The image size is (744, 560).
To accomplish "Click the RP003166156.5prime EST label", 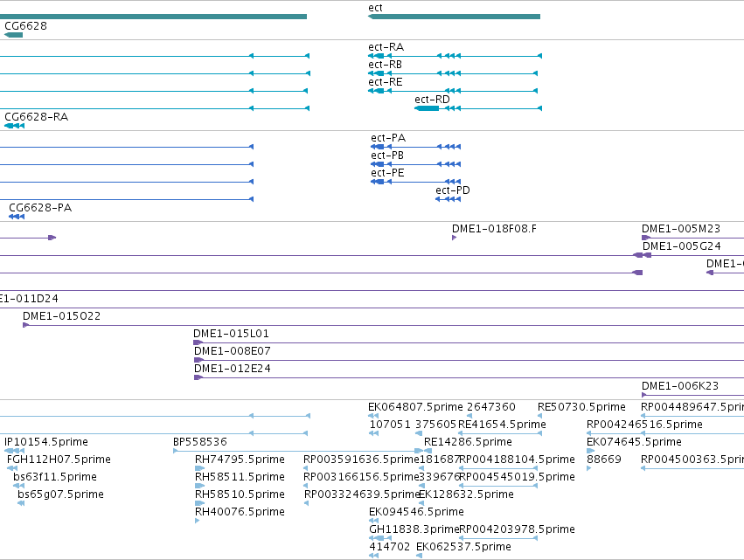I will tap(361, 477).
